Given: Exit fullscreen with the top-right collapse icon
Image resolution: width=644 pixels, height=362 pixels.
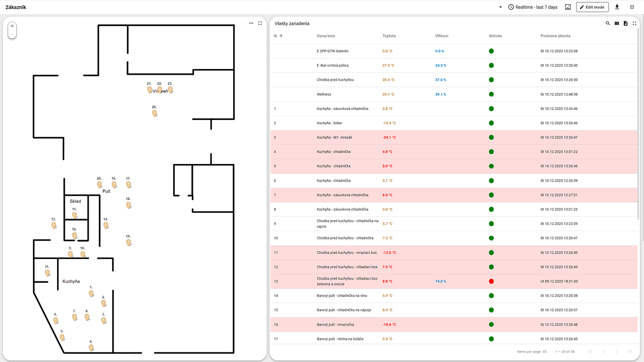Looking at the screenshot, I should tap(632, 7).
